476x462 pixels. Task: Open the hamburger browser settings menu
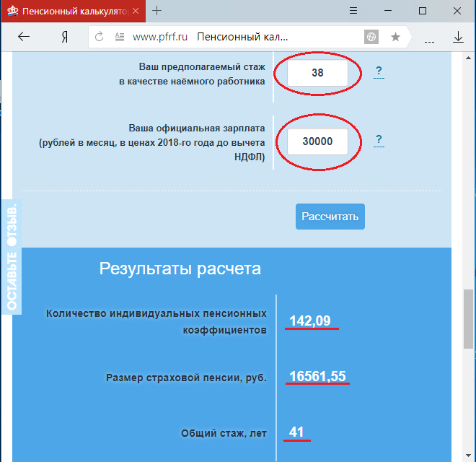pos(353,11)
